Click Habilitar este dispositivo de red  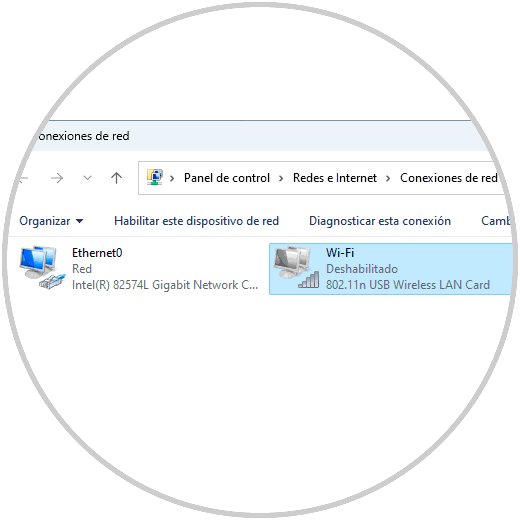click(196, 221)
